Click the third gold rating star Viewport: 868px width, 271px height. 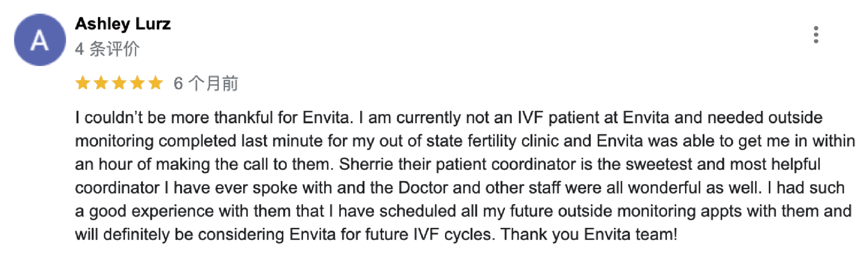[x=119, y=83]
